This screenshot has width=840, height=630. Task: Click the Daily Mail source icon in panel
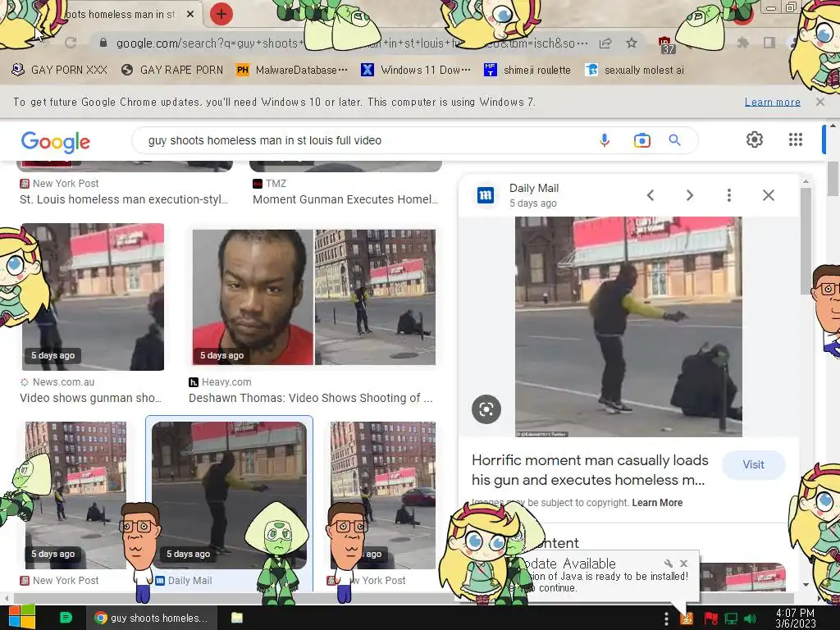486,195
